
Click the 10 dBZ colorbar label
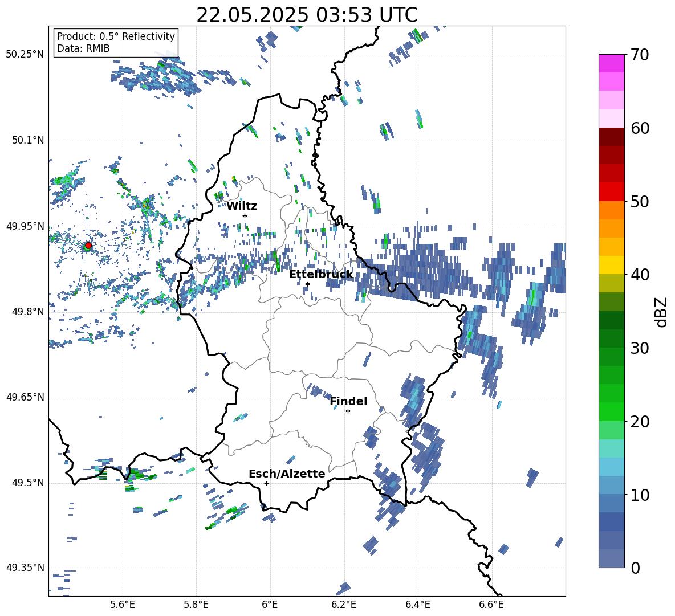[x=640, y=495]
